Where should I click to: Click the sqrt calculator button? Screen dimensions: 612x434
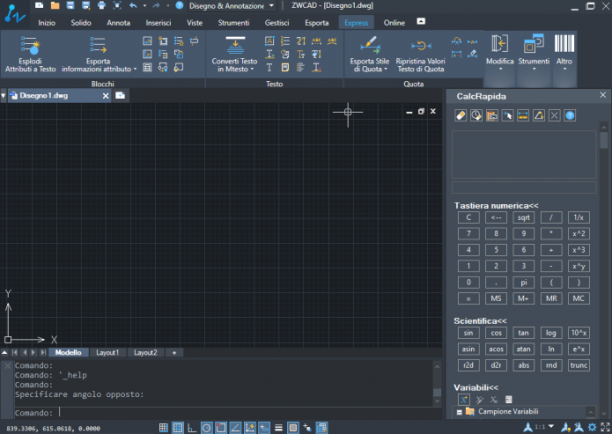tap(523, 217)
